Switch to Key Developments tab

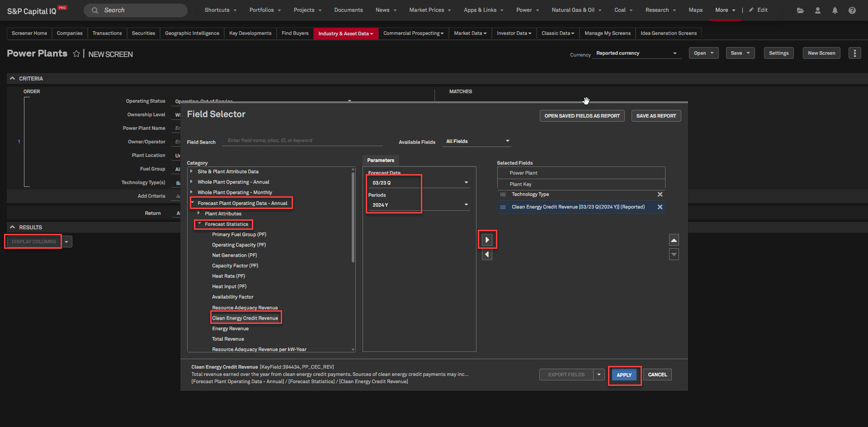pos(250,33)
